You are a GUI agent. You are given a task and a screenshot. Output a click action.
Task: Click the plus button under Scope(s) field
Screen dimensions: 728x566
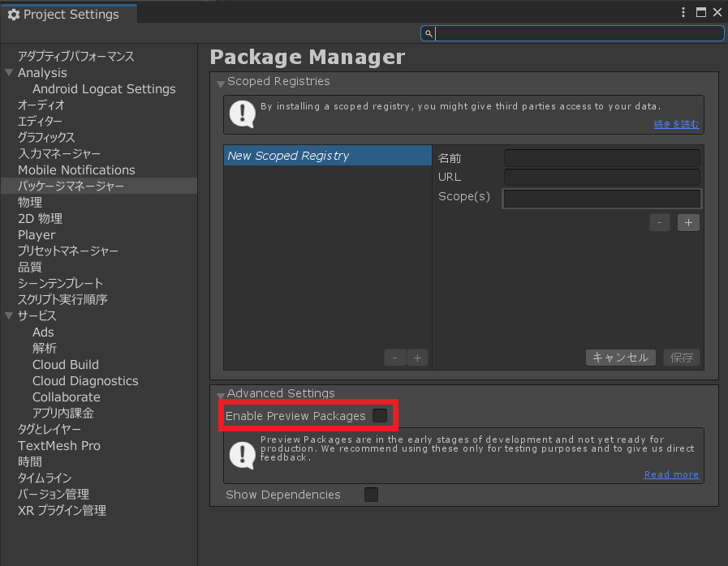688,223
